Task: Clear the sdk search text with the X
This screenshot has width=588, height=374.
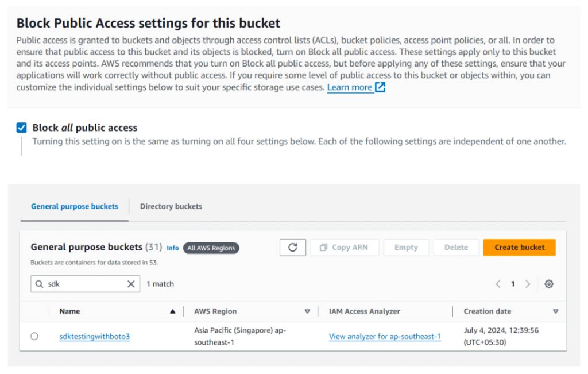Action: [131, 284]
